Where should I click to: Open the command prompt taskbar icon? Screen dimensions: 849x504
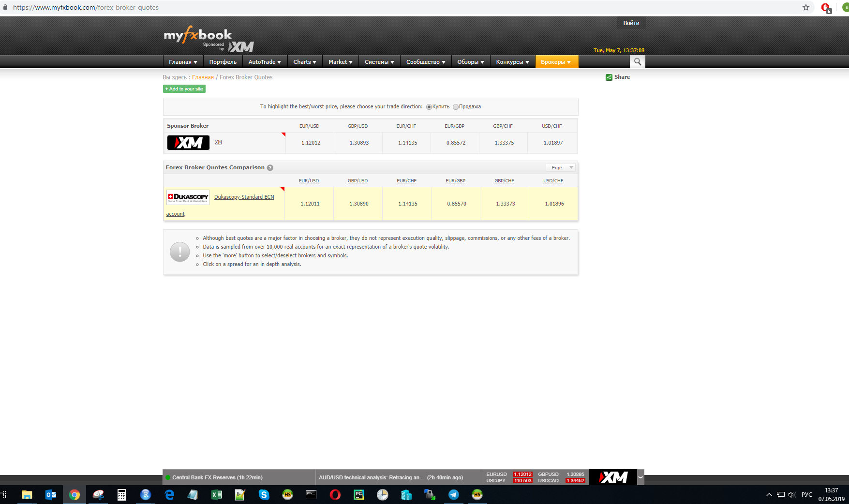click(311, 495)
